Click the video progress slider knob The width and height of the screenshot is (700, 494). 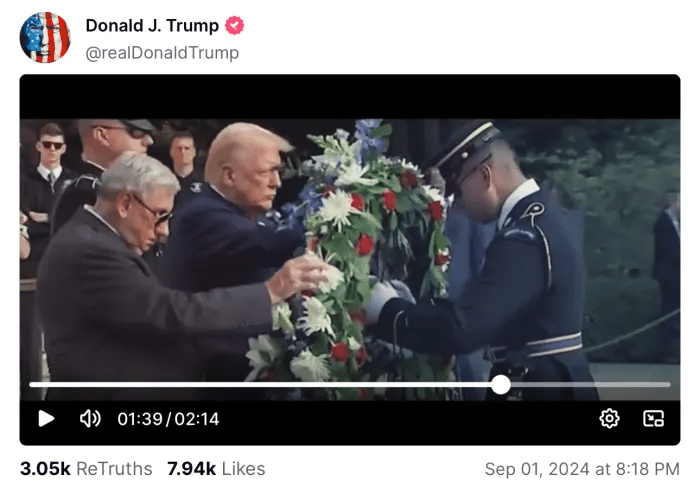(x=501, y=384)
